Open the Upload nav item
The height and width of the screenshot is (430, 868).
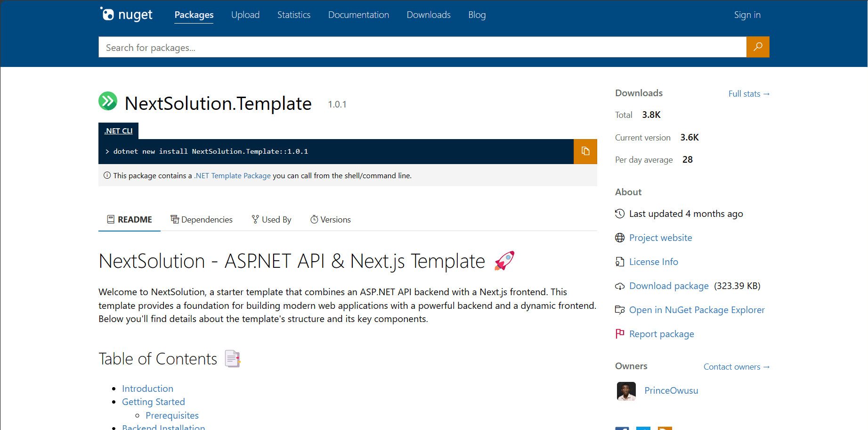[x=245, y=15]
